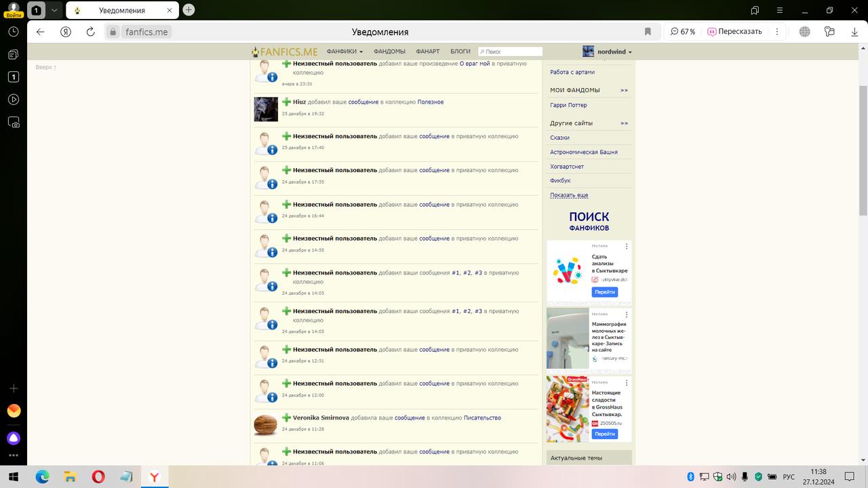Open the Veronika Smirnova profile link
The width and height of the screenshot is (868, 488).
[x=321, y=418]
